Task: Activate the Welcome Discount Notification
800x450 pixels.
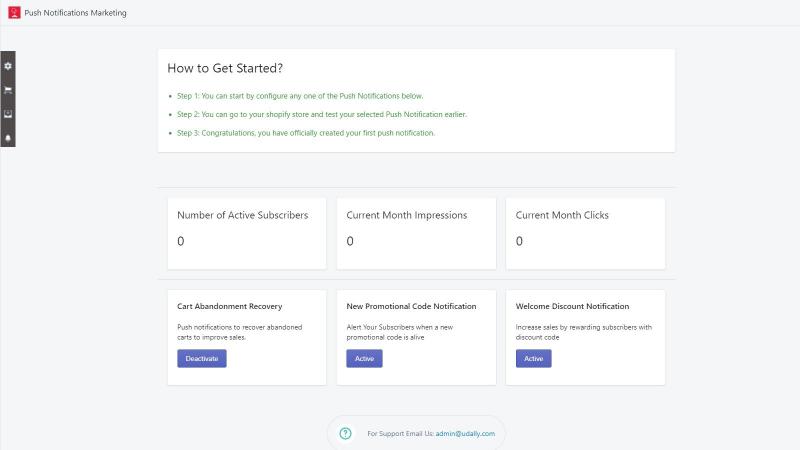Action: [533, 358]
